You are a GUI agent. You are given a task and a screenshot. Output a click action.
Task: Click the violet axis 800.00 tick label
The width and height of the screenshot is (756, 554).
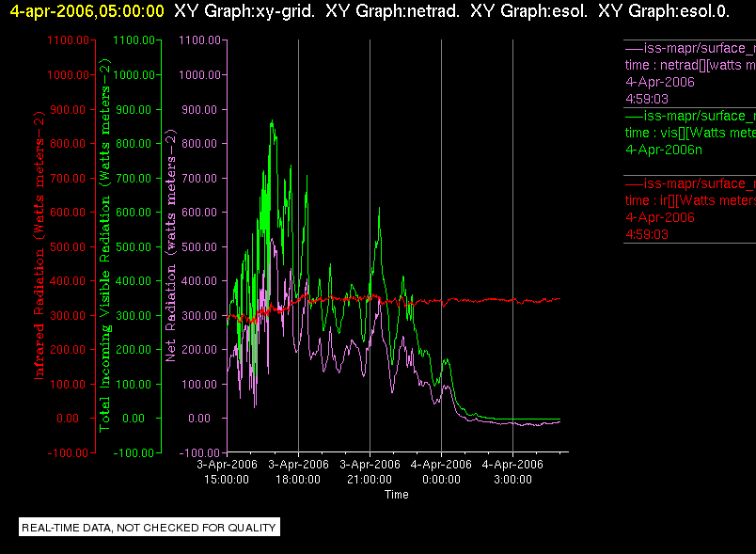pyautogui.click(x=199, y=144)
